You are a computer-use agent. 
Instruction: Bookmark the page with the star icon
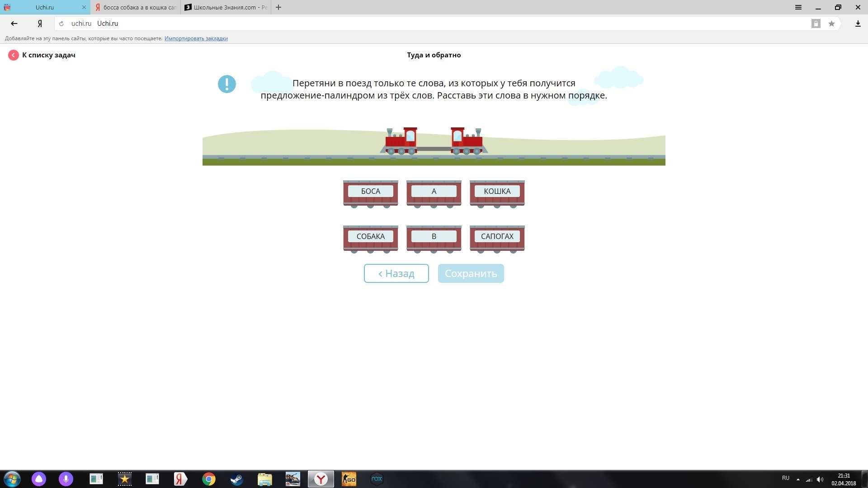tap(831, 23)
